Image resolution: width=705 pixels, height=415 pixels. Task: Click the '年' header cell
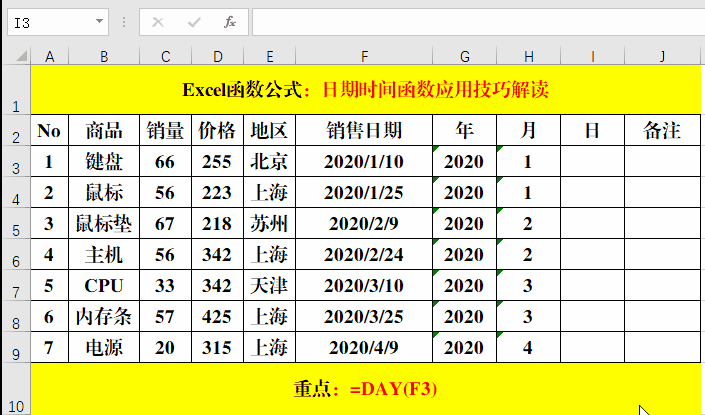(x=464, y=130)
